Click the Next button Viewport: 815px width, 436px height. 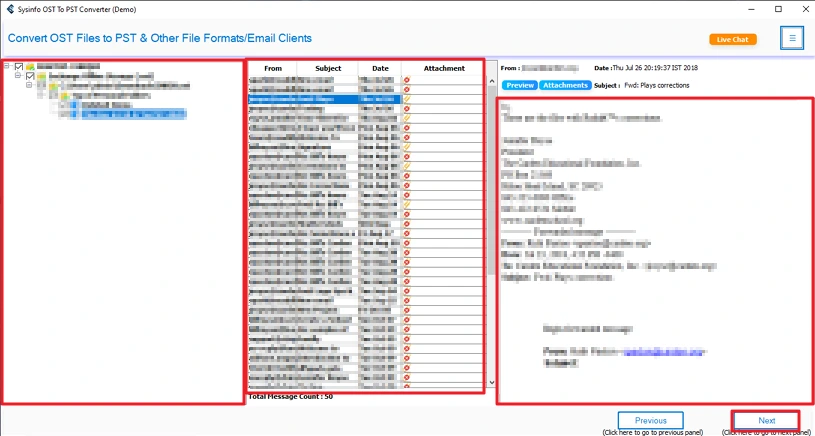click(x=766, y=420)
